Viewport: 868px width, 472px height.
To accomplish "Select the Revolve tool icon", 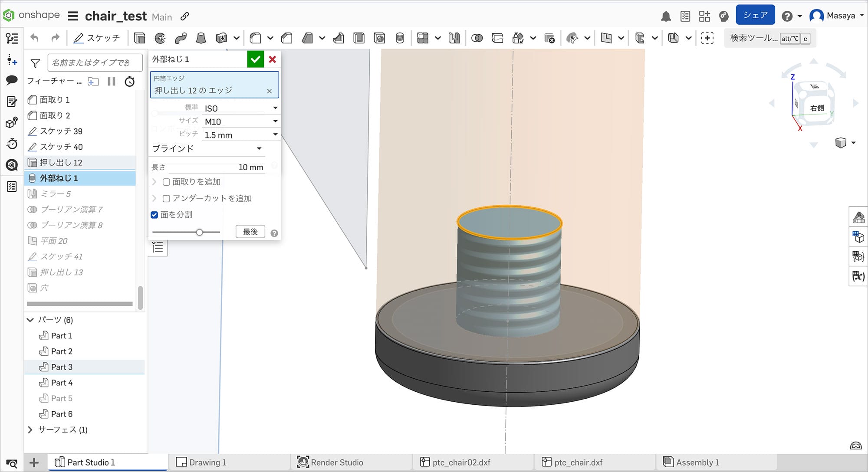I will click(x=160, y=38).
